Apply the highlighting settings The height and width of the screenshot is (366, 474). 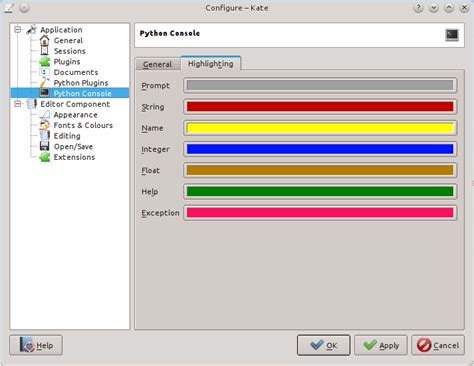[381, 345]
